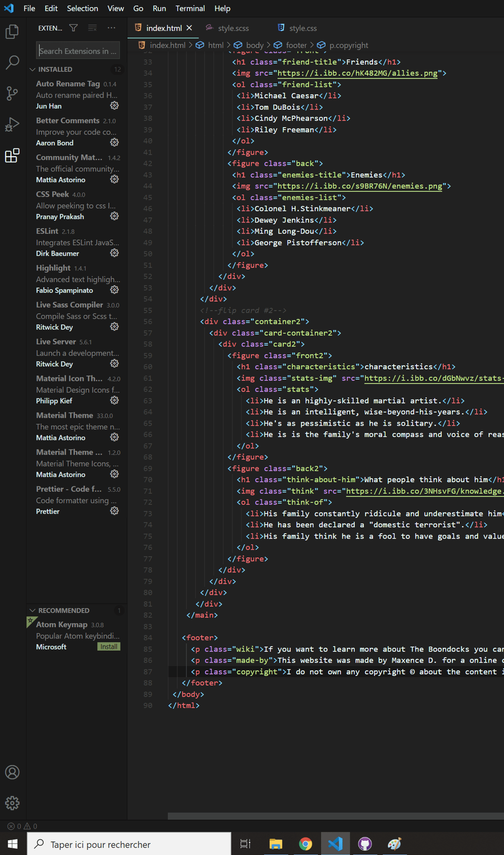Manage gear for Community Material Theme extension
This screenshot has height=855, width=504.
[114, 179]
